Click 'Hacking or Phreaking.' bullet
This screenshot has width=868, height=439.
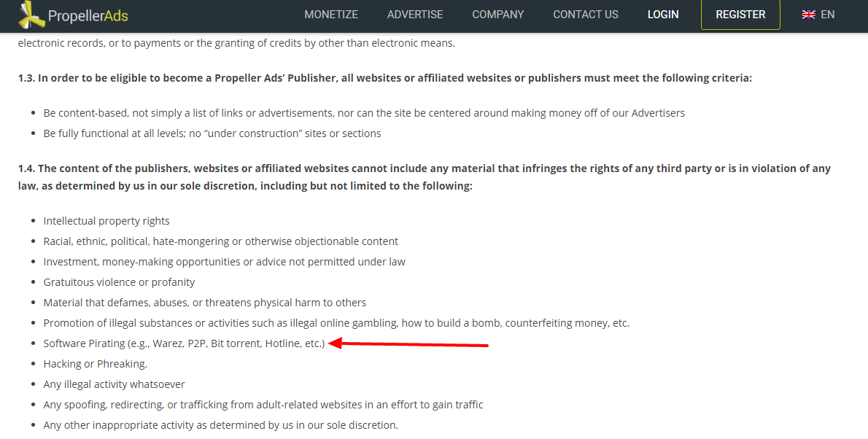point(96,365)
